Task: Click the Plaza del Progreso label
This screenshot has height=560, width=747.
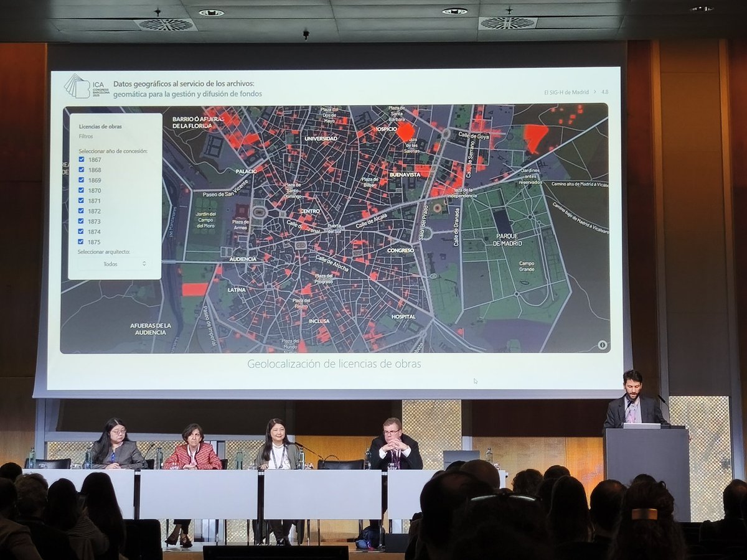Action: click(324, 278)
